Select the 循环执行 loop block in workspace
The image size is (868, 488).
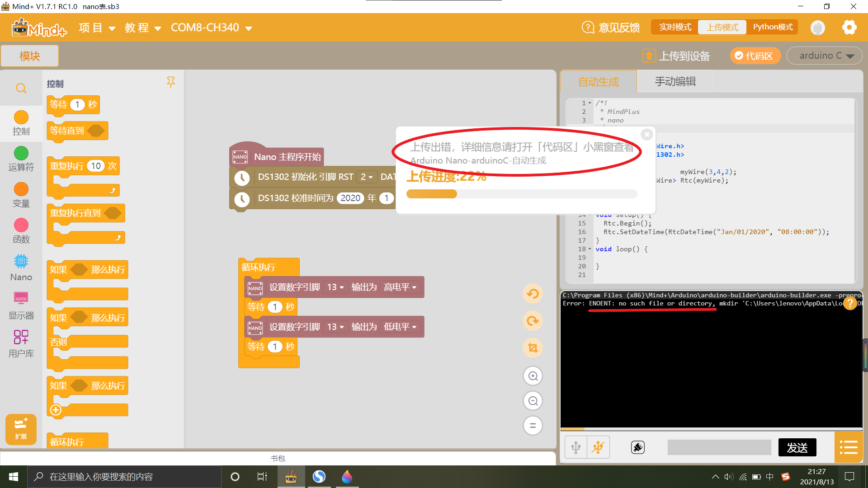coord(259,267)
